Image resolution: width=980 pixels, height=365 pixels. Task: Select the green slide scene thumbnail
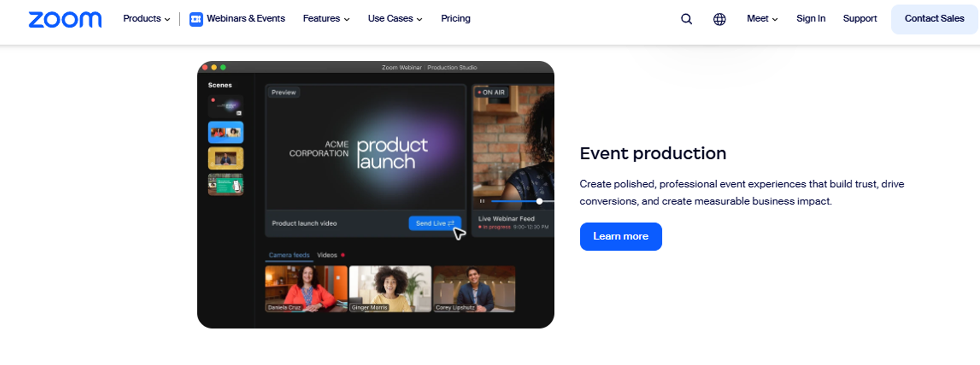[226, 184]
